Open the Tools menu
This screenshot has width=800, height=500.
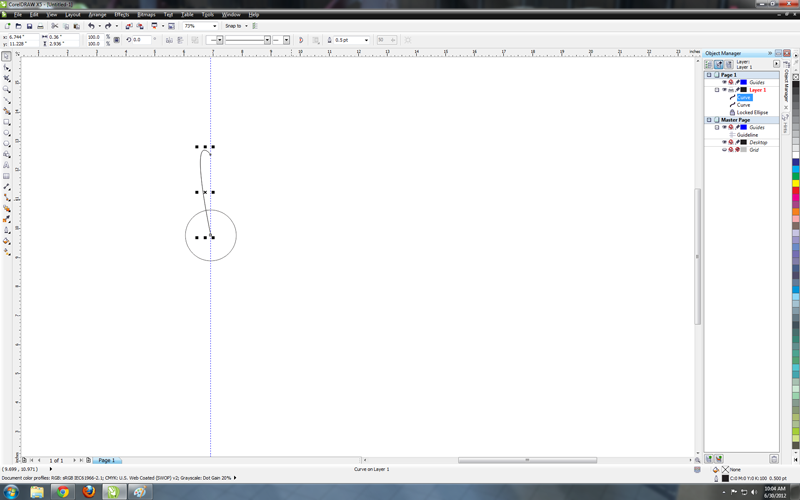(208, 15)
